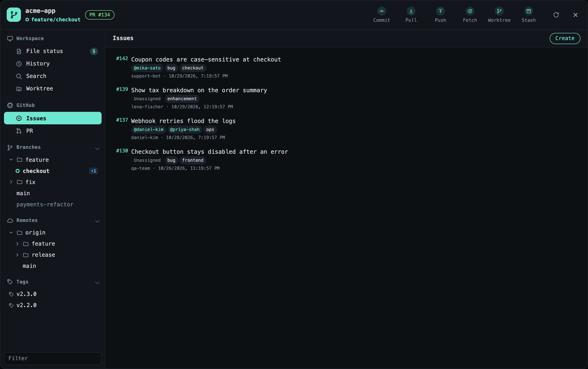Click the Create issue button
The height and width of the screenshot is (369, 588).
565,38
